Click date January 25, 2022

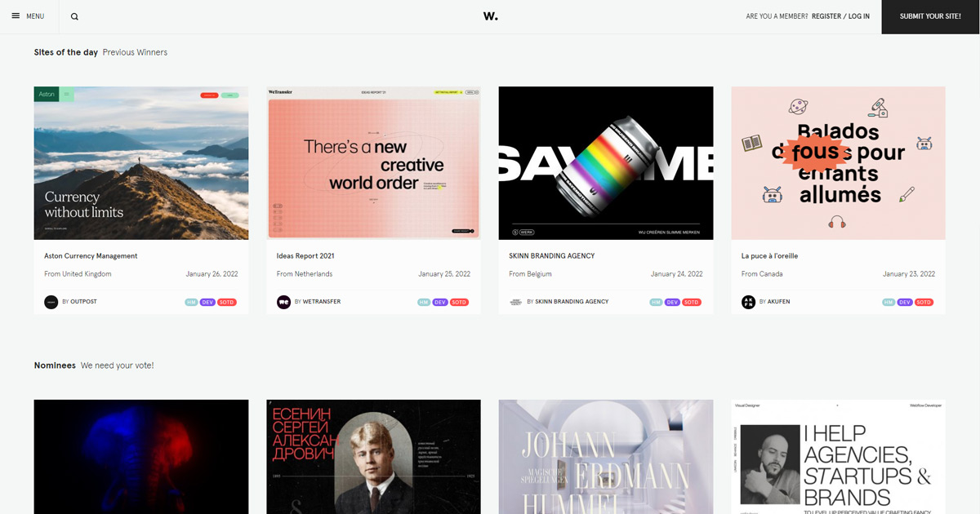[444, 274]
